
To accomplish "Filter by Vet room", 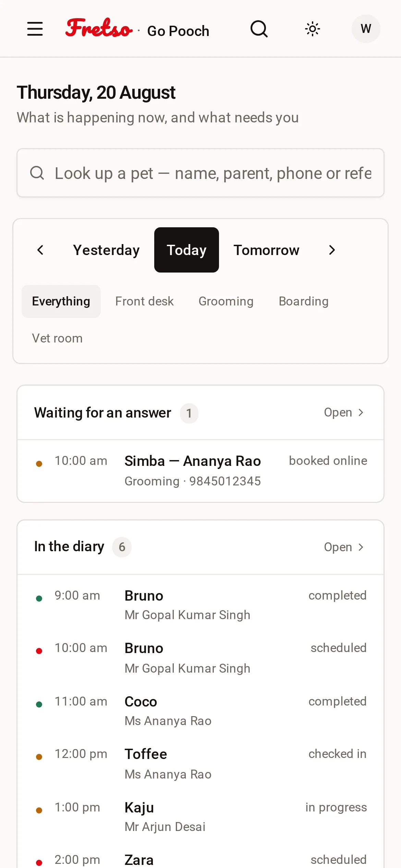I will click(57, 338).
